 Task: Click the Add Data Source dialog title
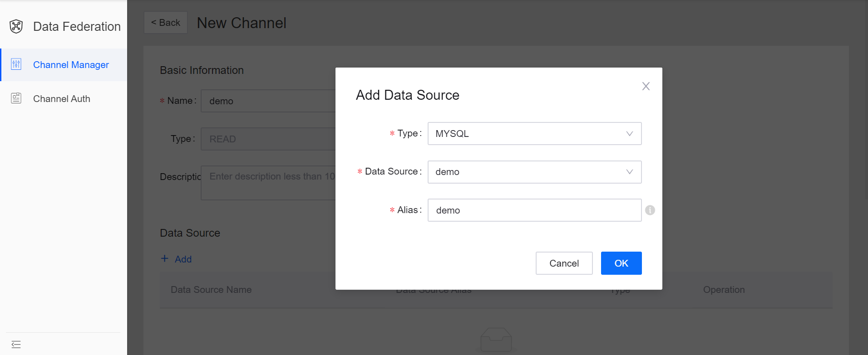pos(407,95)
